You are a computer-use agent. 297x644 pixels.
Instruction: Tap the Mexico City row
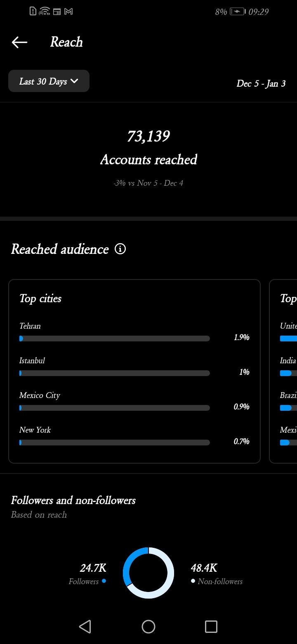click(134, 401)
